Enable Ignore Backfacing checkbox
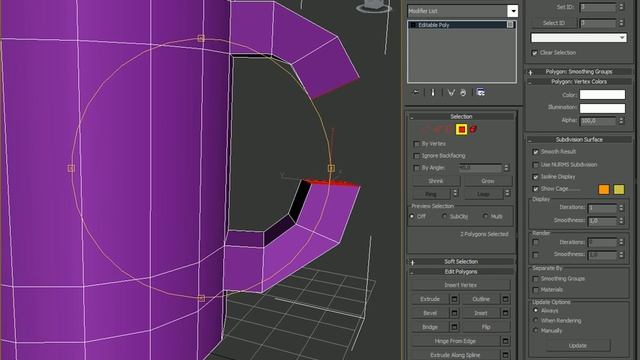The width and height of the screenshot is (640, 360). pos(417,156)
